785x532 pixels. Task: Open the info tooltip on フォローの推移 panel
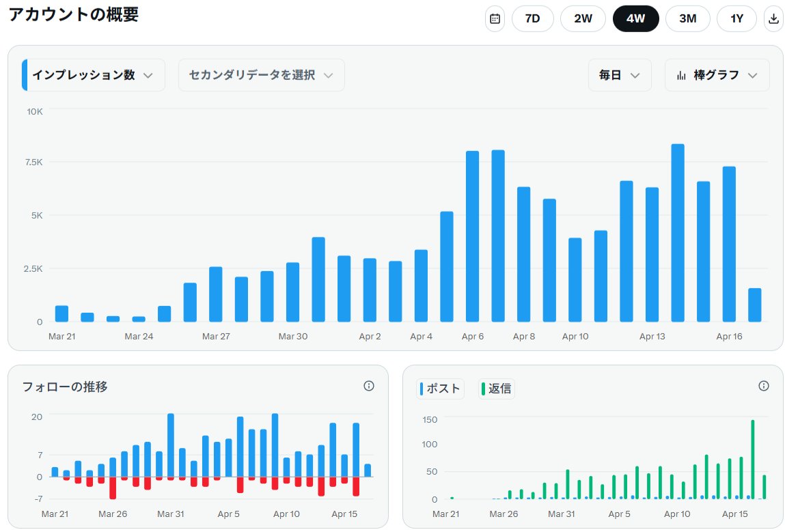(x=369, y=386)
